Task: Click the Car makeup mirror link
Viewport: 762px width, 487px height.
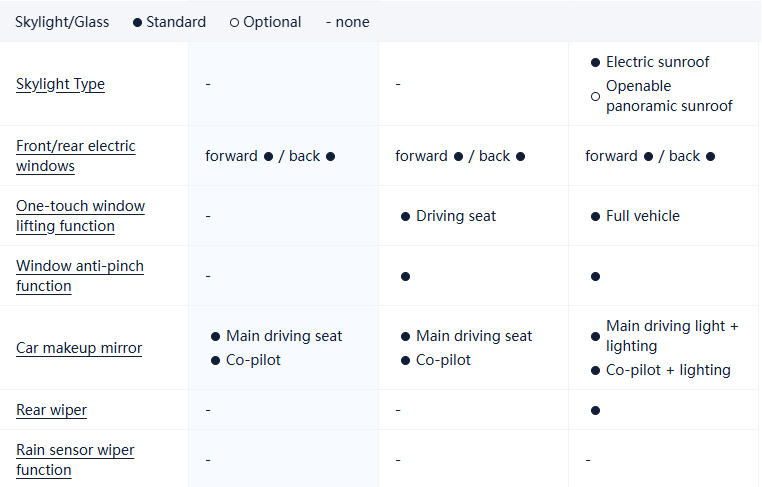Action: coord(79,348)
